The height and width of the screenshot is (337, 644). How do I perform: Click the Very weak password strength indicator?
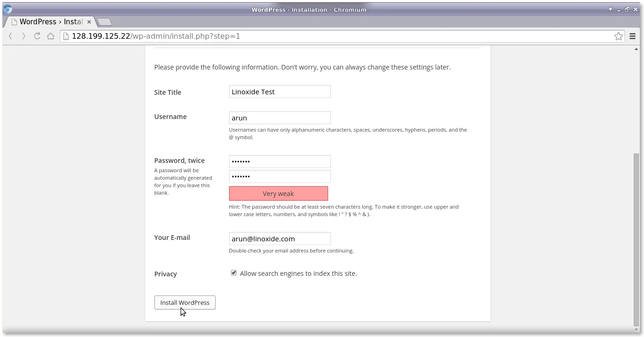278,193
